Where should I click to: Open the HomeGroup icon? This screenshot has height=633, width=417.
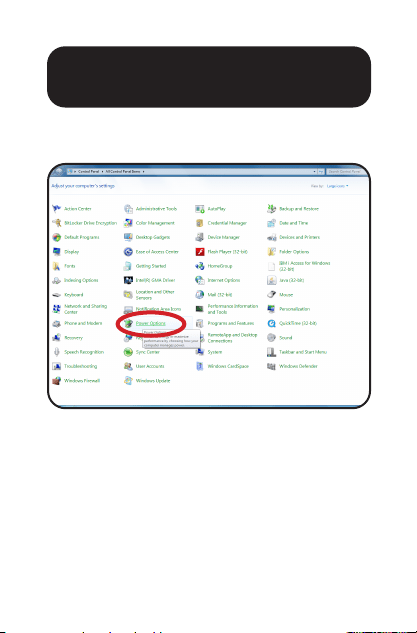click(200, 266)
